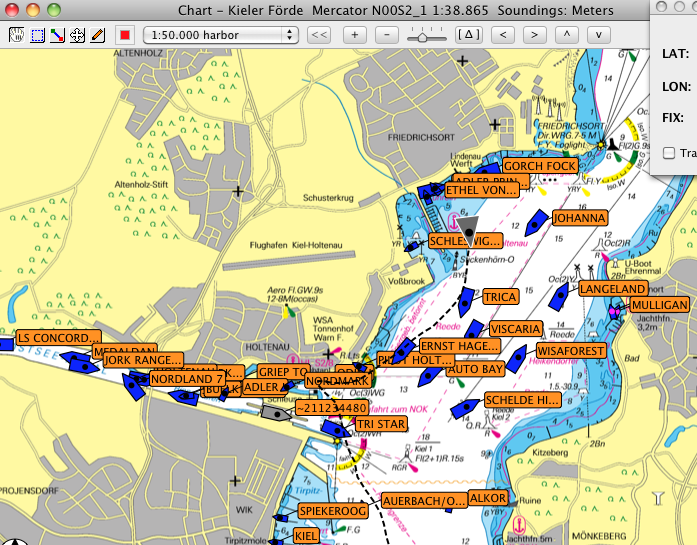The width and height of the screenshot is (697, 545).
Task: Open the 1:50.000 harbor scale dropdown
Action: [x=220, y=35]
